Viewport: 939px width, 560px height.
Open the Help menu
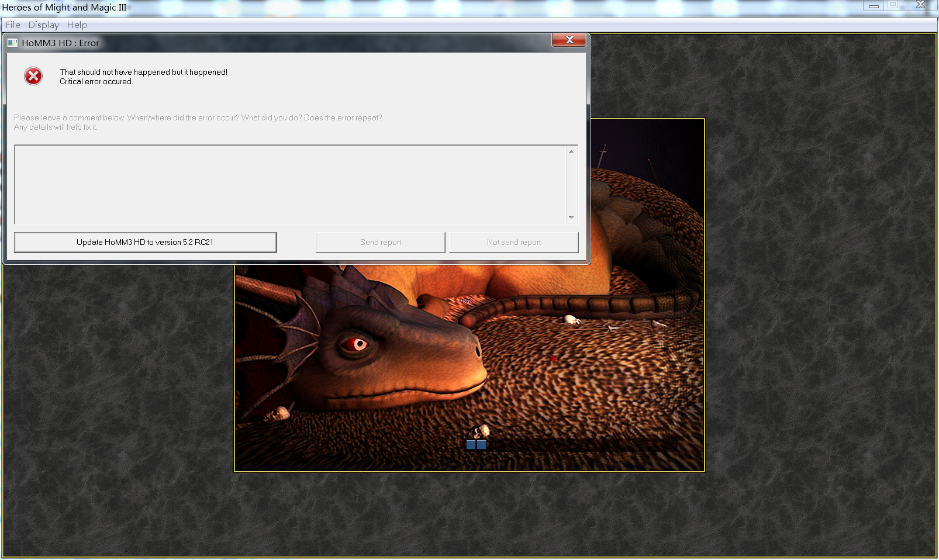click(77, 25)
